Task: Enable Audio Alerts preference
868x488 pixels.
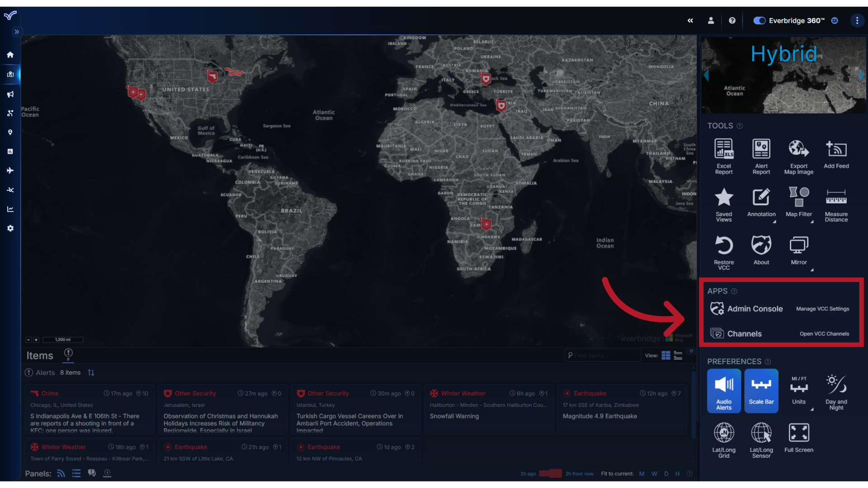Action: coord(724,390)
